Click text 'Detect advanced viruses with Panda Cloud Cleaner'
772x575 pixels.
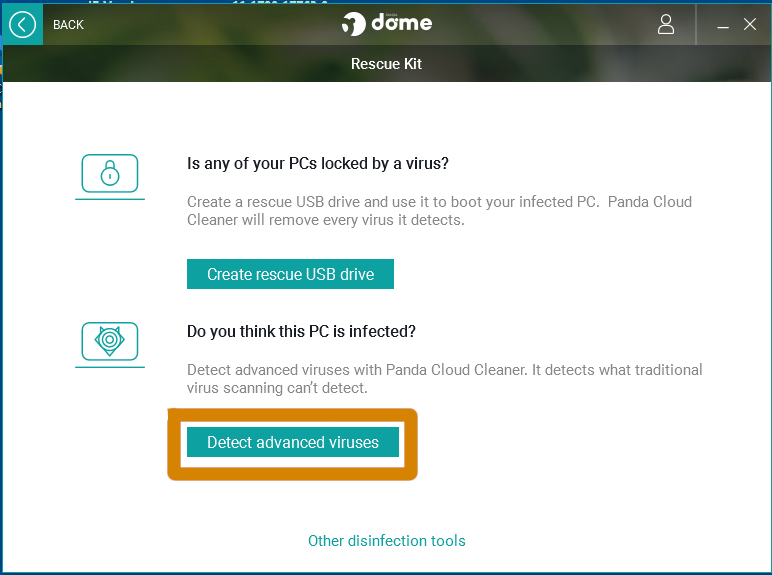[356, 370]
